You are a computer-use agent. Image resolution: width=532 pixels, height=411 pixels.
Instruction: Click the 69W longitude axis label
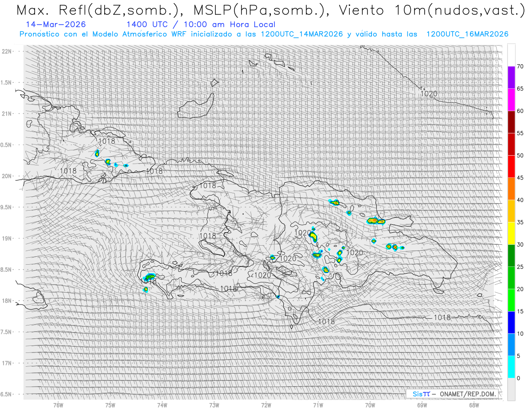(x=422, y=405)
